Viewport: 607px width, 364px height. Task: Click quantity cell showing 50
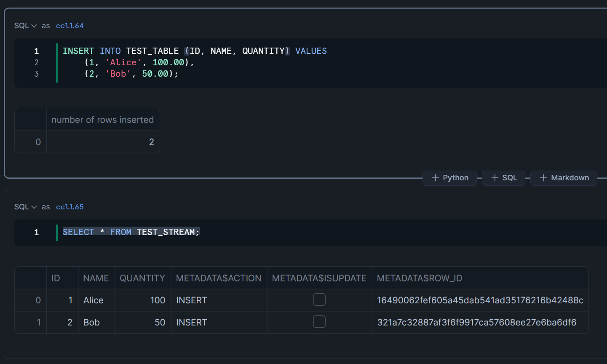tap(143, 322)
